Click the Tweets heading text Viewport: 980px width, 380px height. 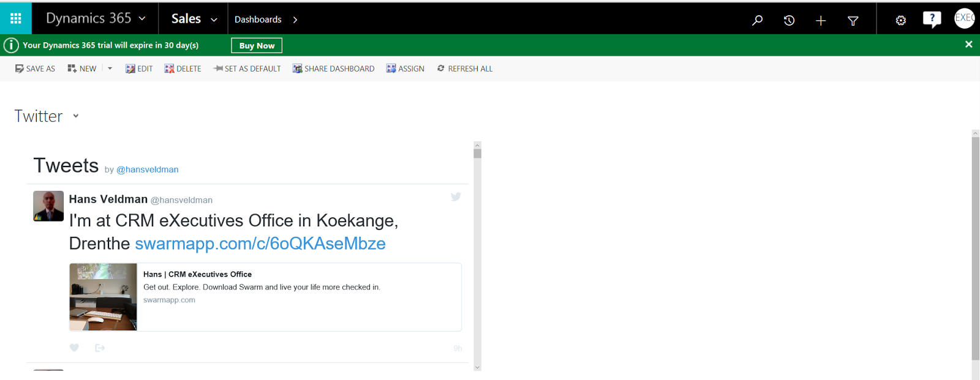pyautogui.click(x=66, y=166)
